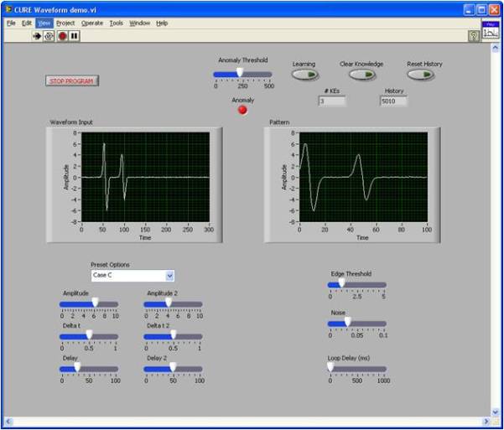Image resolution: width=504 pixels, height=430 pixels.
Task: Click the STOP PROGRAM button
Action: tap(71, 81)
